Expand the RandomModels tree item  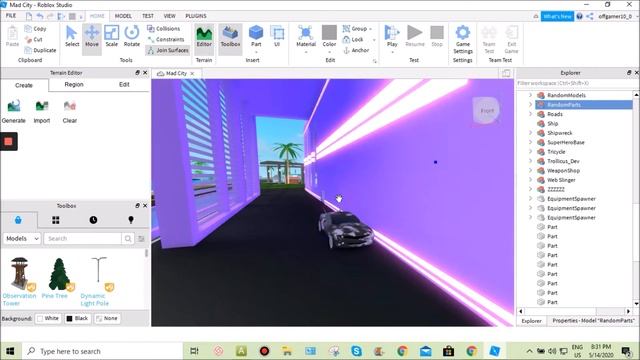(530, 95)
